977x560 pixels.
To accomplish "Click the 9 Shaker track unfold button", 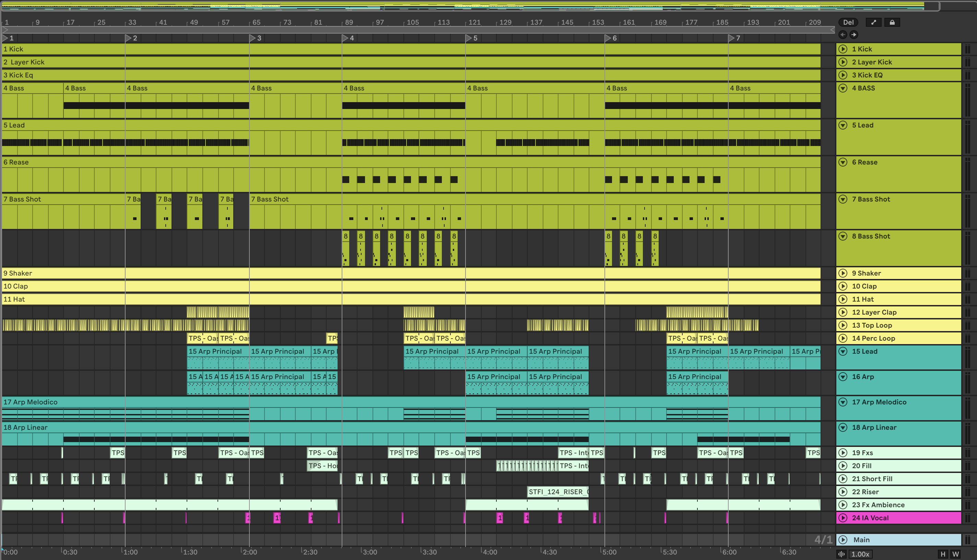I will tap(843, 273).
